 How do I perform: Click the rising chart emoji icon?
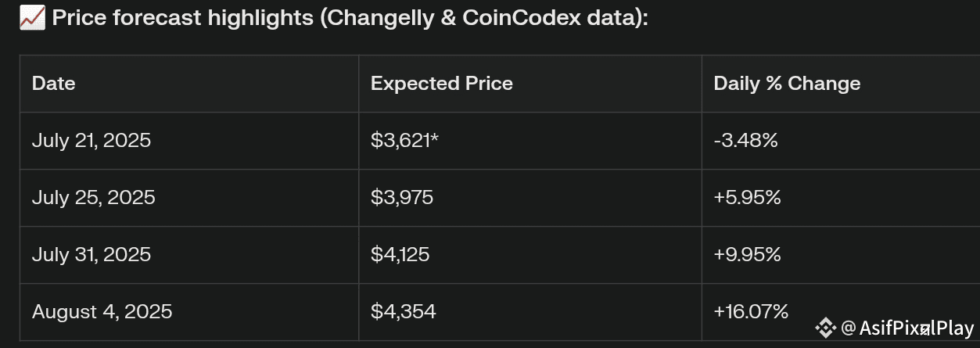(32, 19)
